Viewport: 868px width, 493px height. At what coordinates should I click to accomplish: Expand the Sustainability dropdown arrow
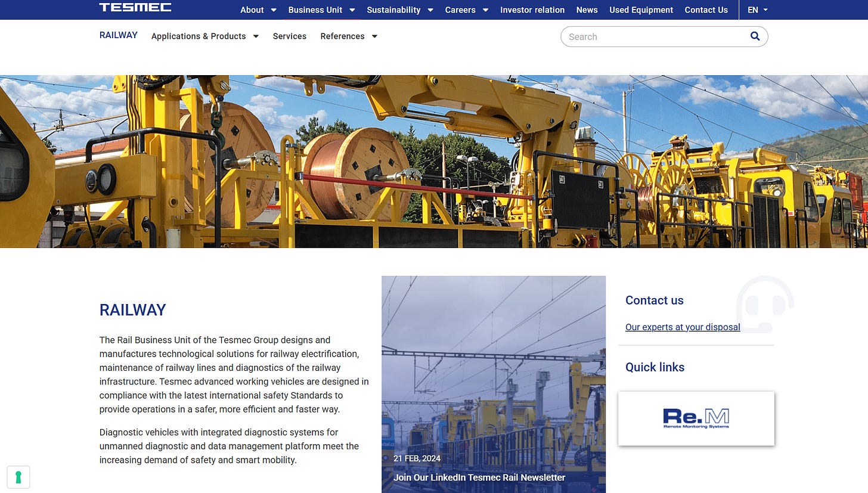[x=430, y=10]
